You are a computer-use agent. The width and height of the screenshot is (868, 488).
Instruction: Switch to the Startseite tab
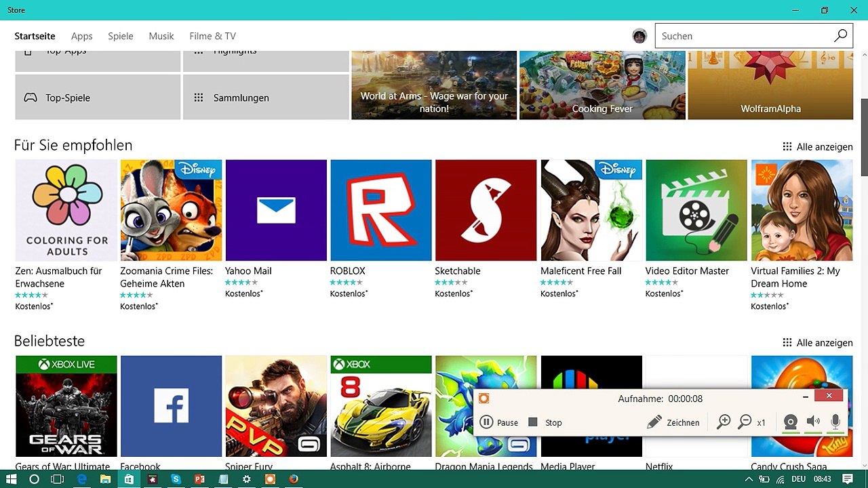pos(35,36)
